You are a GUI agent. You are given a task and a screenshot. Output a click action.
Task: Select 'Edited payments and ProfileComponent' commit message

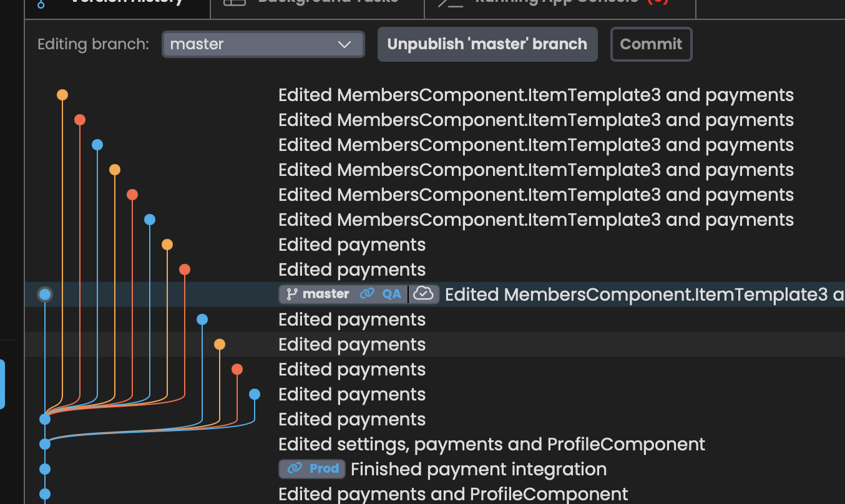(453, 494)
